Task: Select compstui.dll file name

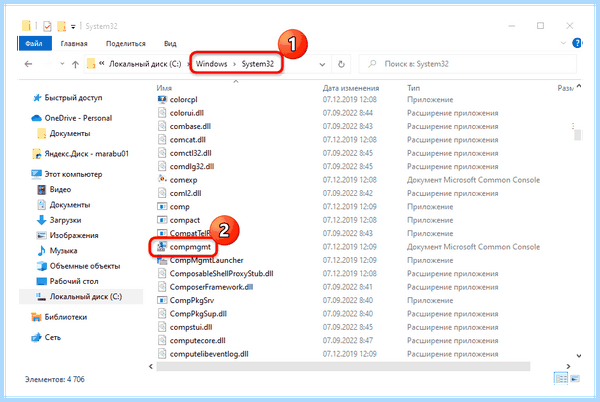Action: pos(191,327)
